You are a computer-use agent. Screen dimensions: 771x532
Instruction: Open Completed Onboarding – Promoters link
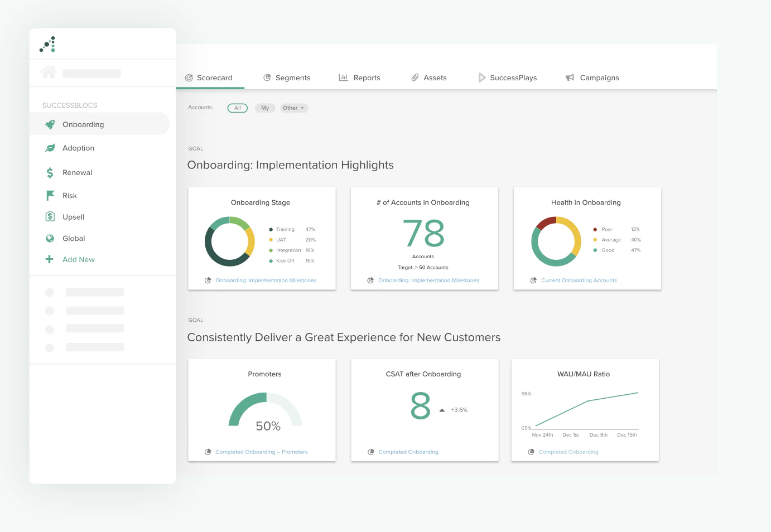click(x=262, y=452)
